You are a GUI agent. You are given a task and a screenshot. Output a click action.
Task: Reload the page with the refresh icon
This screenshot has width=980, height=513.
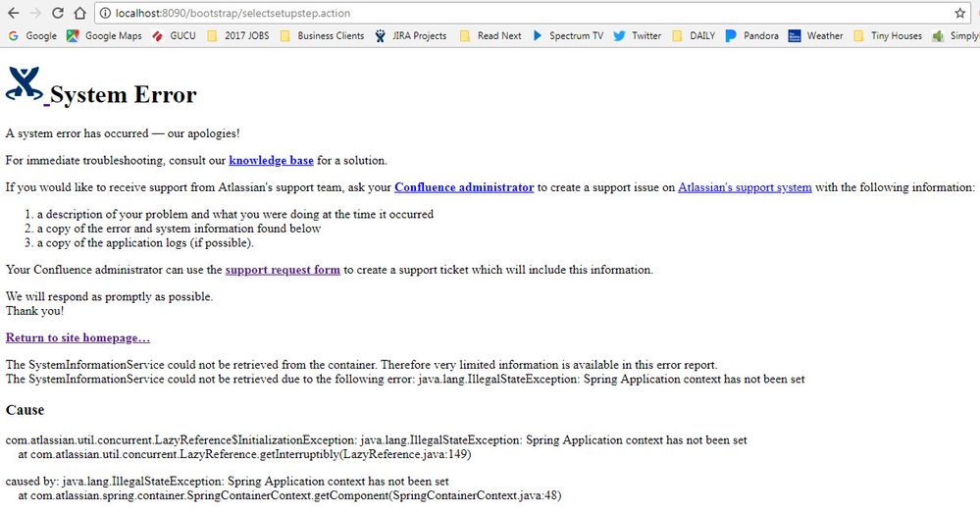(58, 13)
